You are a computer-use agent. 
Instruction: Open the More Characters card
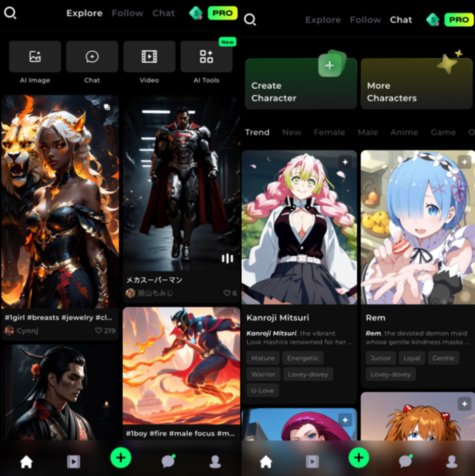(417, 83)
